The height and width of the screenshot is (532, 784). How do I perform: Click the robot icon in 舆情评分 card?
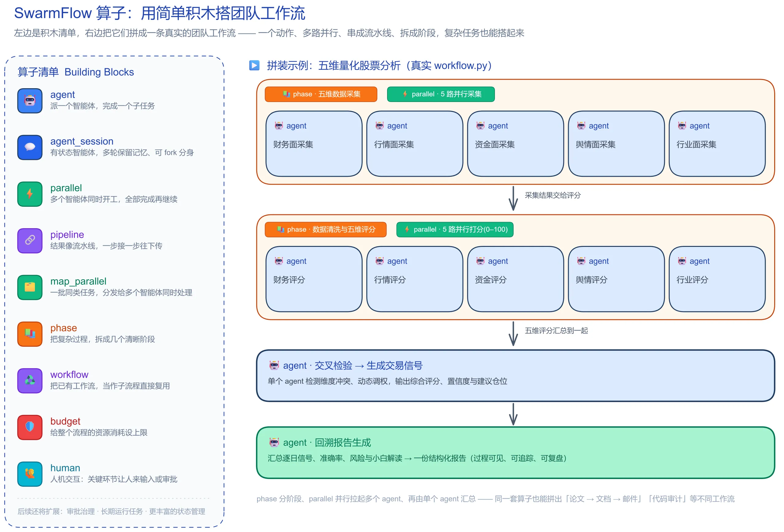click(x=581, y=261)
